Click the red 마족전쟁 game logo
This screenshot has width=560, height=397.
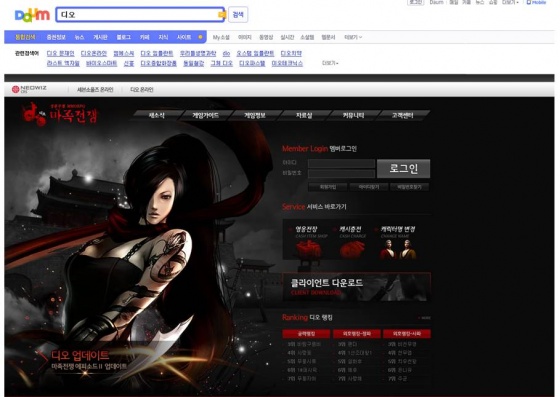click(x=59, y=114)
